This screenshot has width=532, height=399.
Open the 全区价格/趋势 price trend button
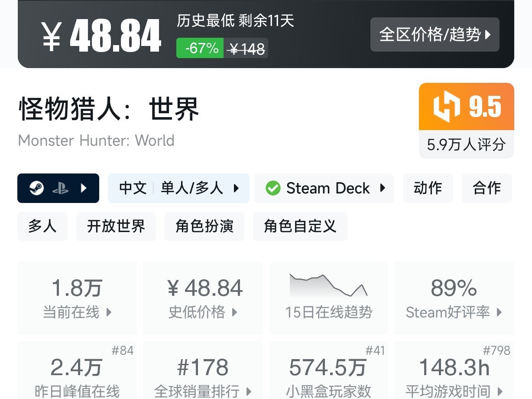[435, 35]
